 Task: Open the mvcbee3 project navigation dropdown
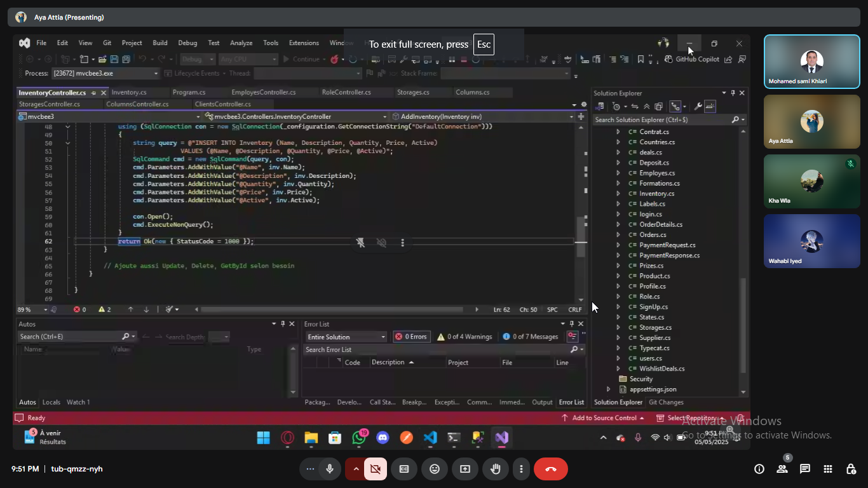109,117
